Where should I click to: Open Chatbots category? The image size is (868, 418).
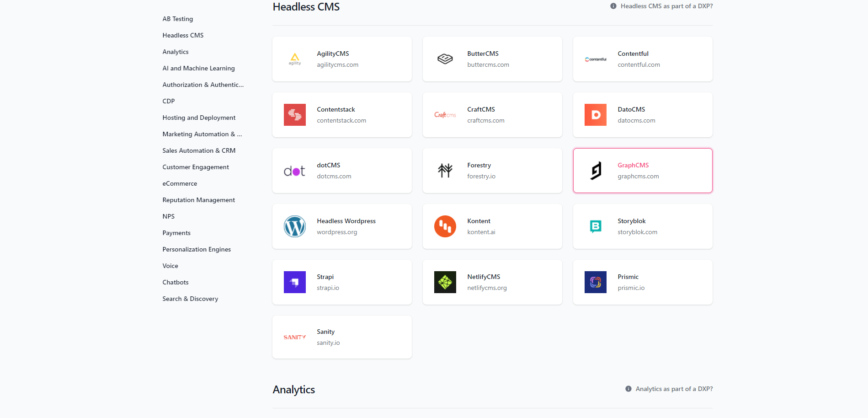point(176,282)
